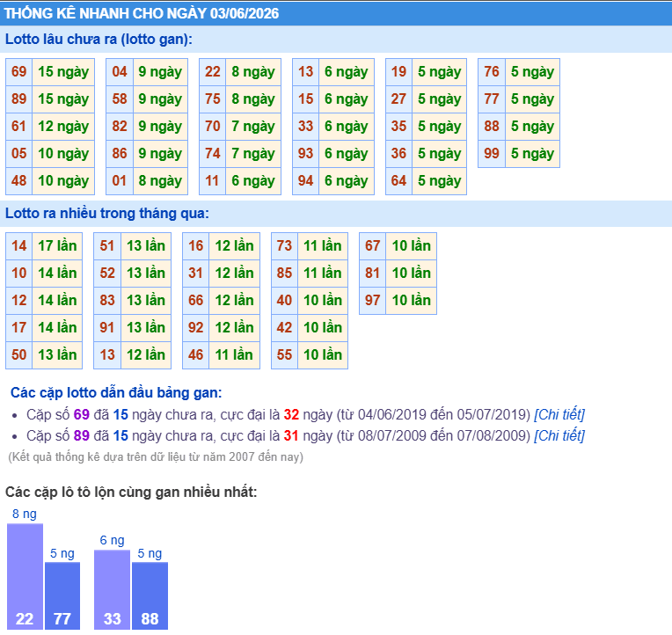Click lotto gan number 86
The image size is (672, 635).
pos(120,153)
